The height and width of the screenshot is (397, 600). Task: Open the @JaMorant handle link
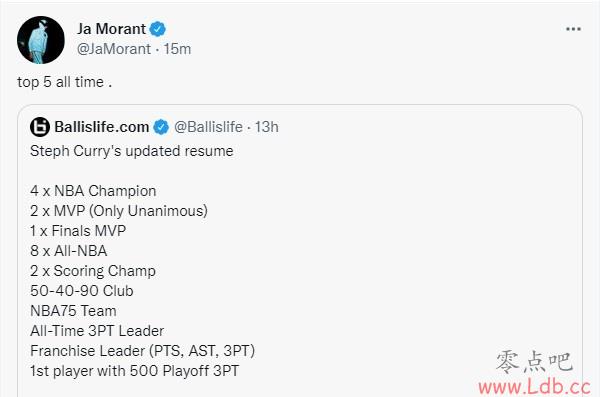[x=114, y=49]
